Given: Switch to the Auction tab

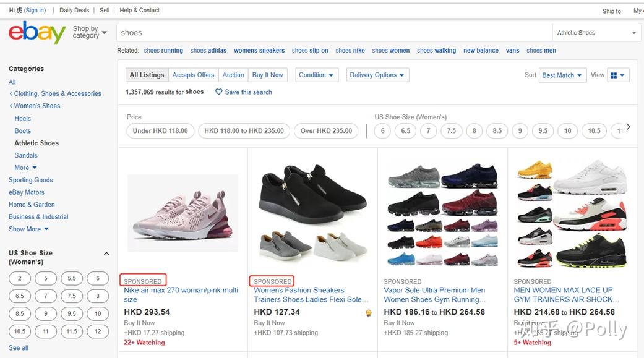Looking at the screenshot, I should click(233, 75).
